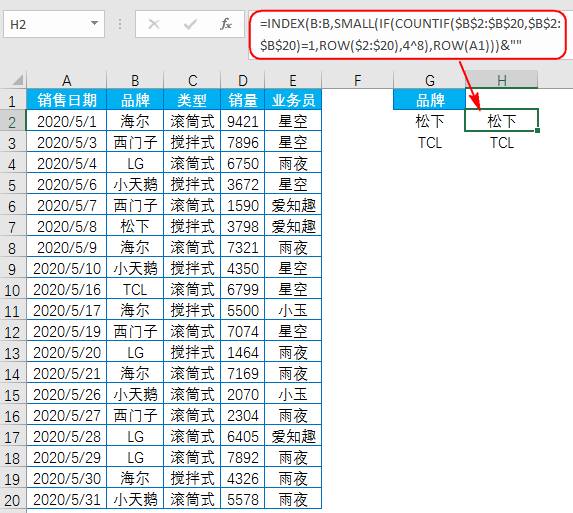This screenshot has width=573, height=513.
Task: Click 西门子 cell in row 3
Action: pos(135,142)
